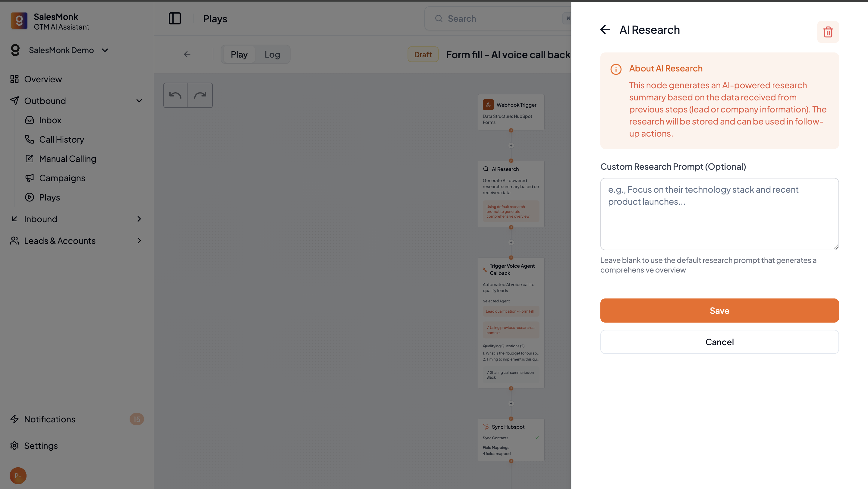Select the Play tab
This screenshot has height=489, width=868.
coord(239,54)
